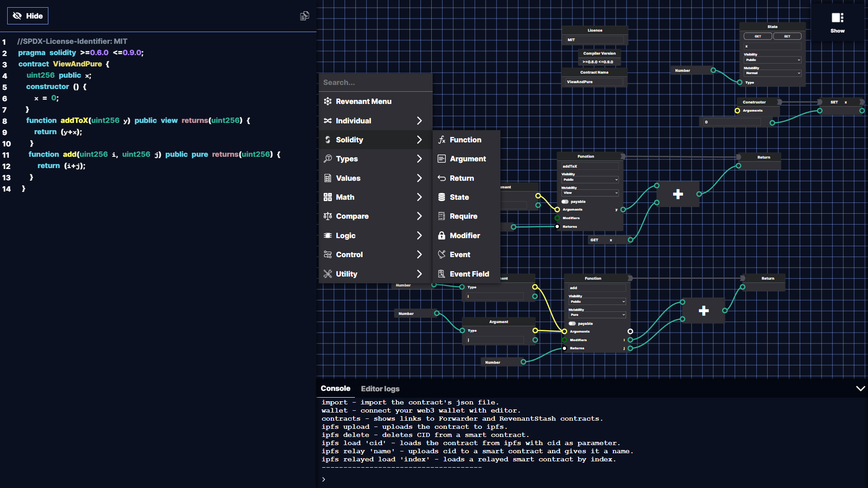Click the Search field in the node menu
Screen dimensions: 868x488
pos(375,82)
